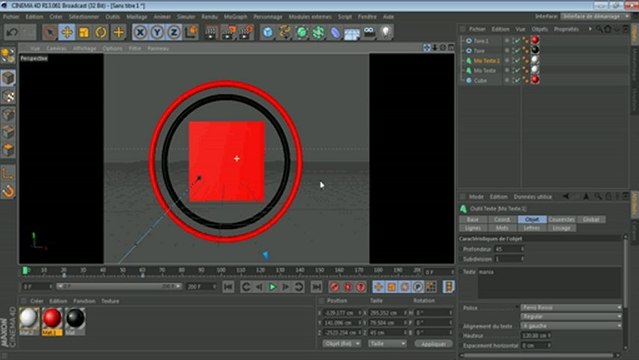Select the Tore.1 object row
This screenshot has height=360, width=639.
point(480,41)
